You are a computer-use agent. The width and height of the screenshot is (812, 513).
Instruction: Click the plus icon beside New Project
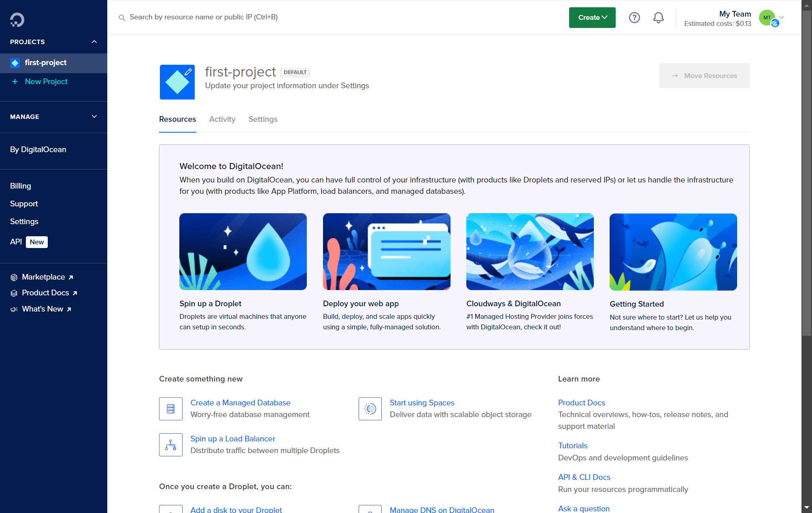[15, 82]
